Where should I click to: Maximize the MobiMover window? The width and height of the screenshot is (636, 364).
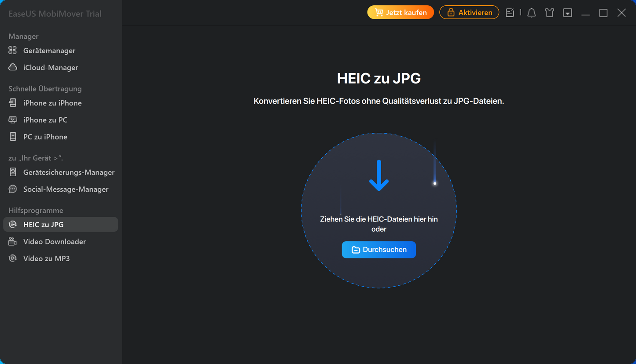coord(603,13)
